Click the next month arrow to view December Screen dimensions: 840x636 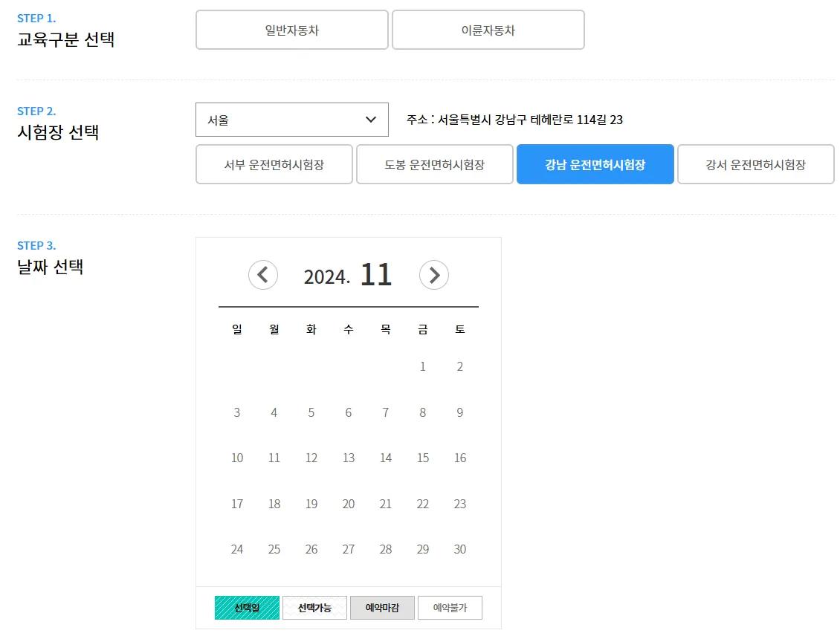434,275
